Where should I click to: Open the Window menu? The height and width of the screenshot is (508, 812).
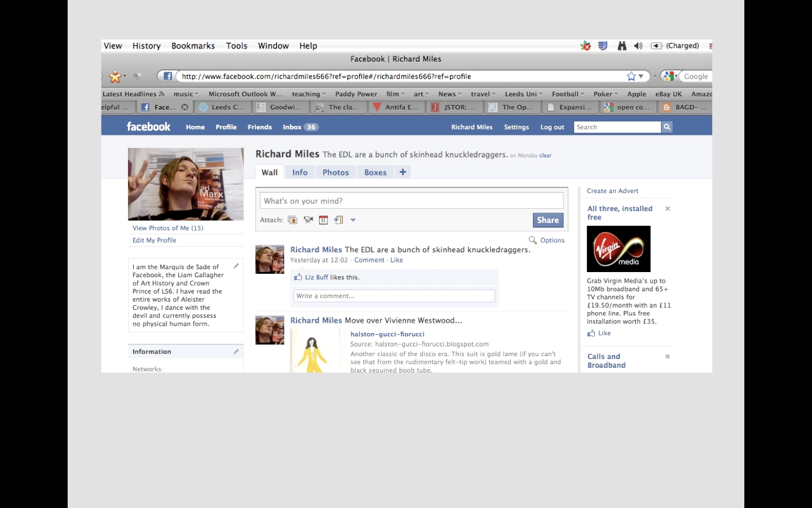(273, 46)
